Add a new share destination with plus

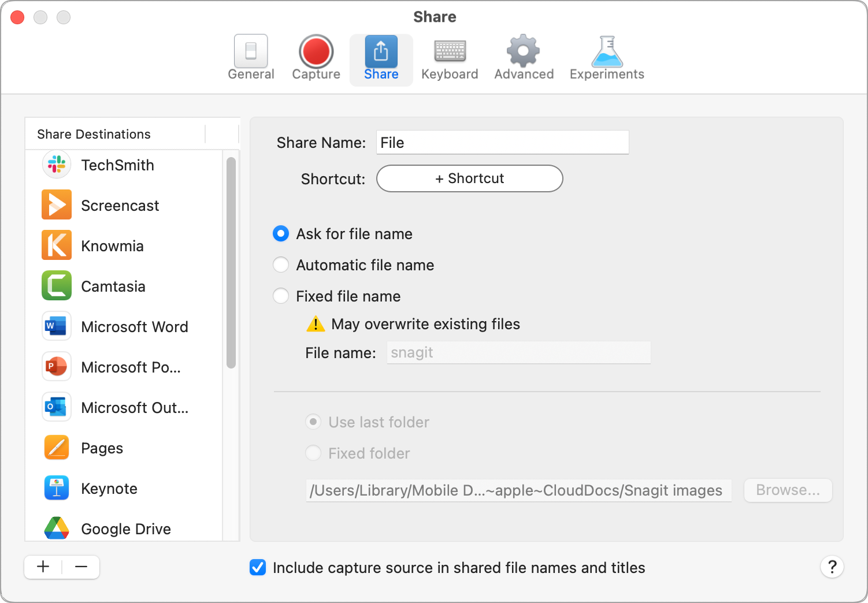point(43,567)
